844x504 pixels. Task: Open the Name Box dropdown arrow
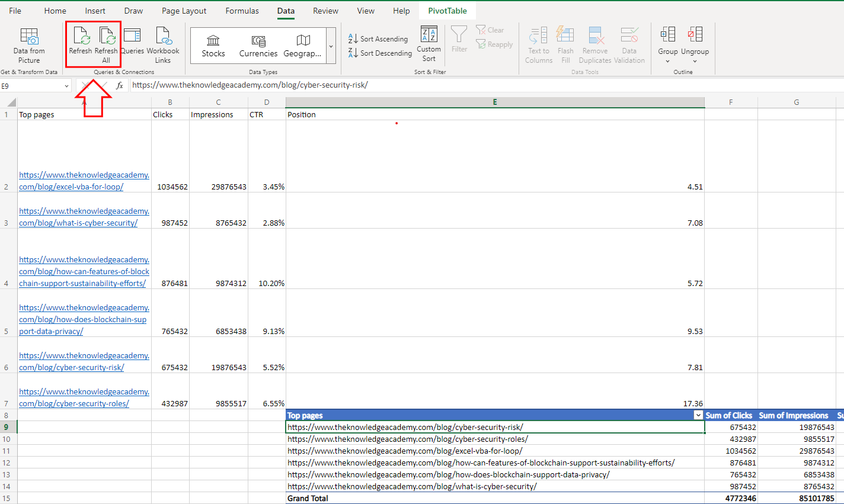[66, 86]
